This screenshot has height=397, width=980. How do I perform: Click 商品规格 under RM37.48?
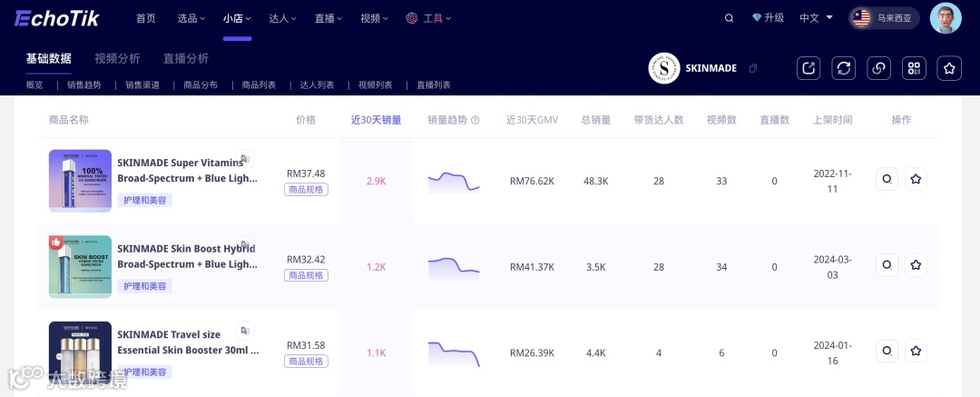(x=307, y=190)
